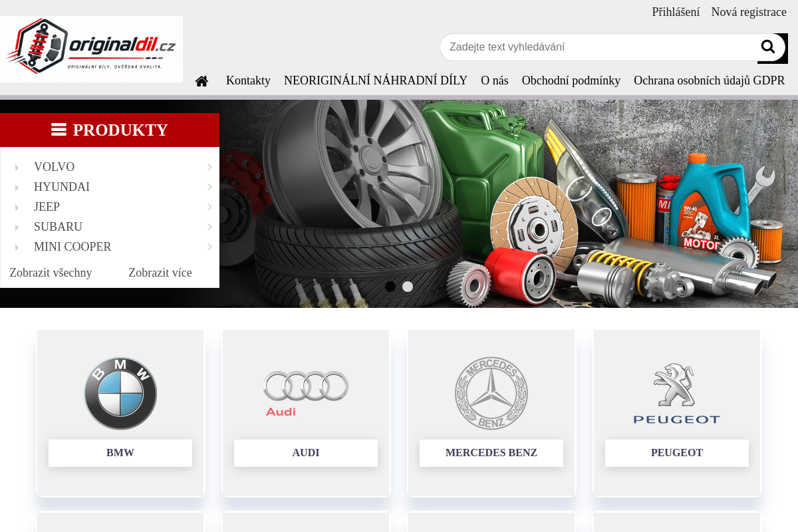The height and width of the screenshot is (532, 798).
Task: Focus the search text input field
Action: (598, 47)
